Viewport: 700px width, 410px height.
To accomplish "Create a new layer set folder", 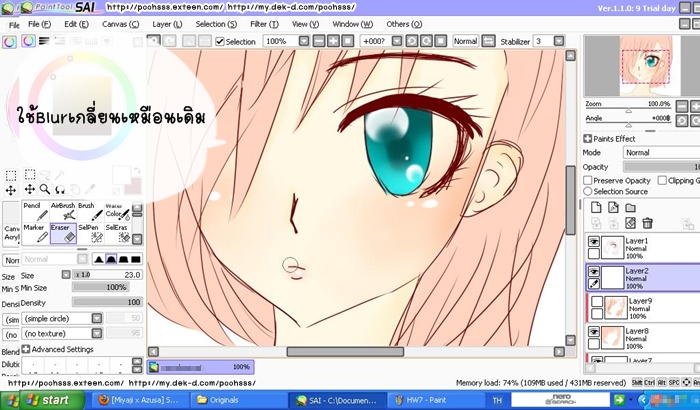I will tap(630, 207).
